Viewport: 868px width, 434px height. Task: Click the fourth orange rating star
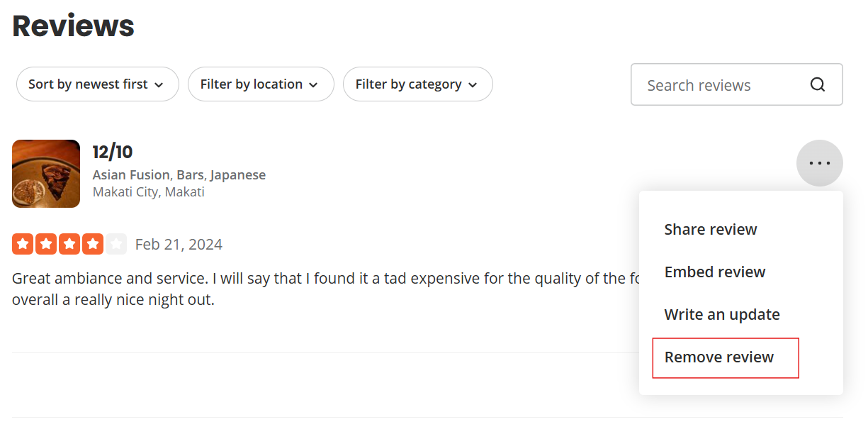pyautogui.click(x=93, y=245)
